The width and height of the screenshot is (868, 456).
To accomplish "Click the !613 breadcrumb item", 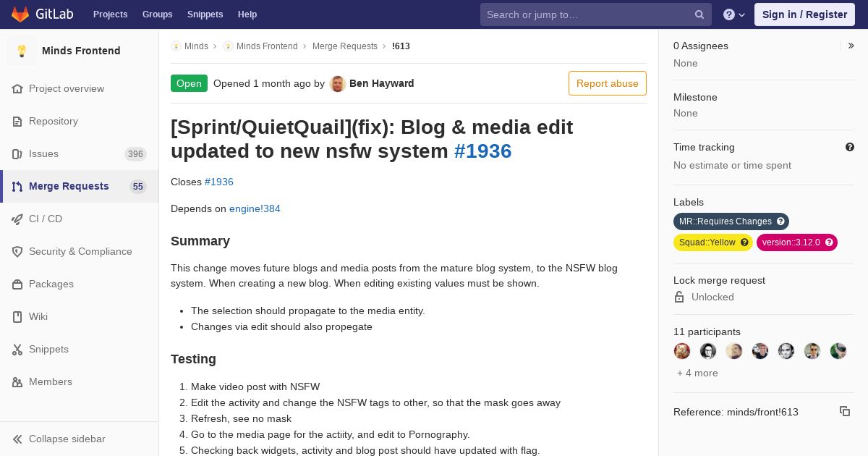I will click(401, 46).
